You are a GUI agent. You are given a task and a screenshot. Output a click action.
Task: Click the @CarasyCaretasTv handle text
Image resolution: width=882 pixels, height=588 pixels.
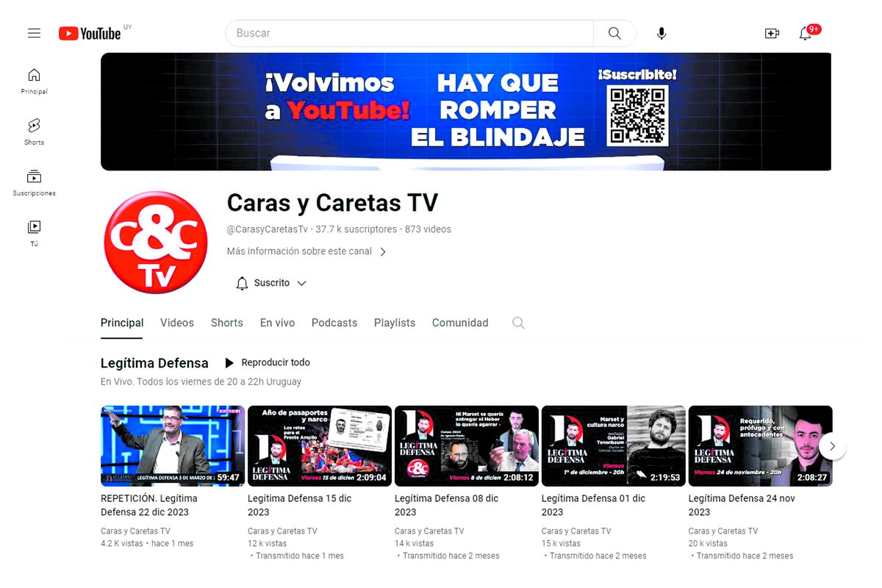[268, 229]
